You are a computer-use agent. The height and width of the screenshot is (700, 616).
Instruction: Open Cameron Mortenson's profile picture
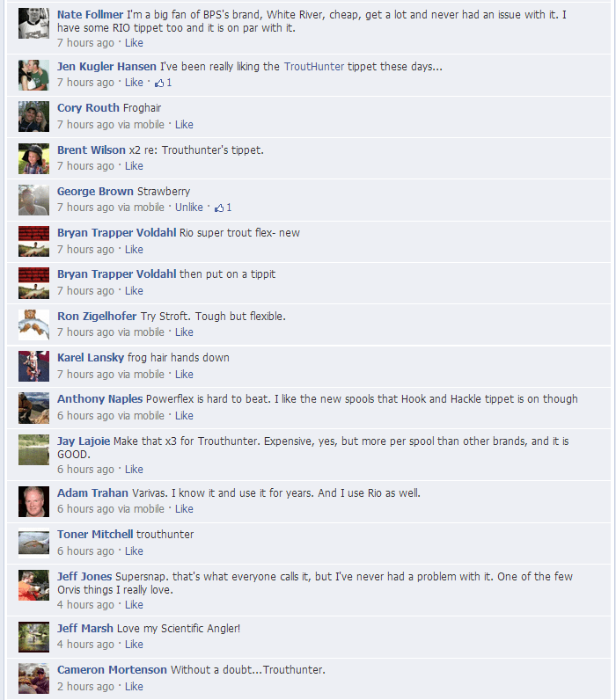pos(34,679)
